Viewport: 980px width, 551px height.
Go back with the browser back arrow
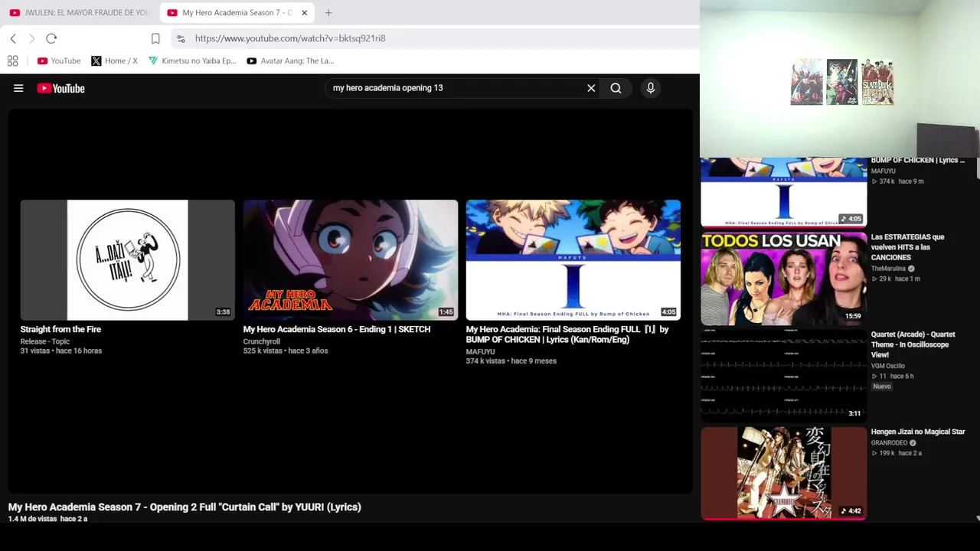pos(13,38)
